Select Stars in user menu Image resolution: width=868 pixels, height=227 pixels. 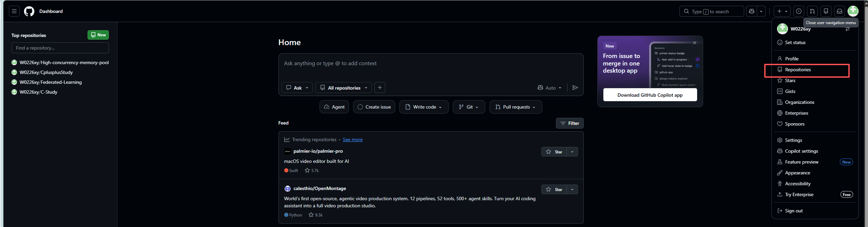815,80
